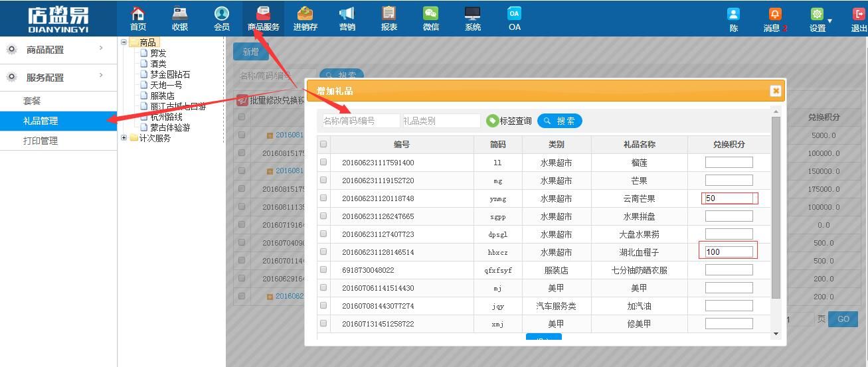Select 打印管理 in the sidebar
Image resolution: width=868 pixels, height=367 pixels.
coord(58,141)
